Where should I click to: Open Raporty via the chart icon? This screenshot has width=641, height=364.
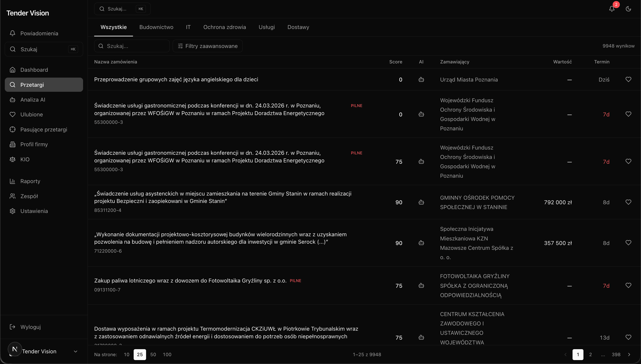(30, 181)
